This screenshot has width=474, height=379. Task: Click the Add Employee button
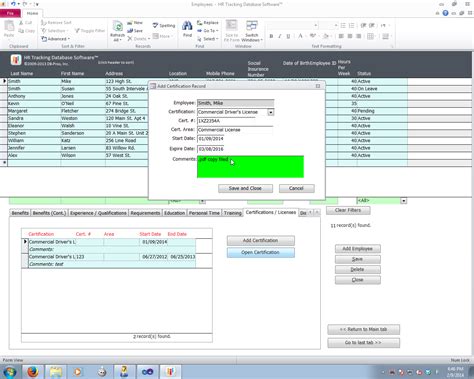click(x=357, y=249)
